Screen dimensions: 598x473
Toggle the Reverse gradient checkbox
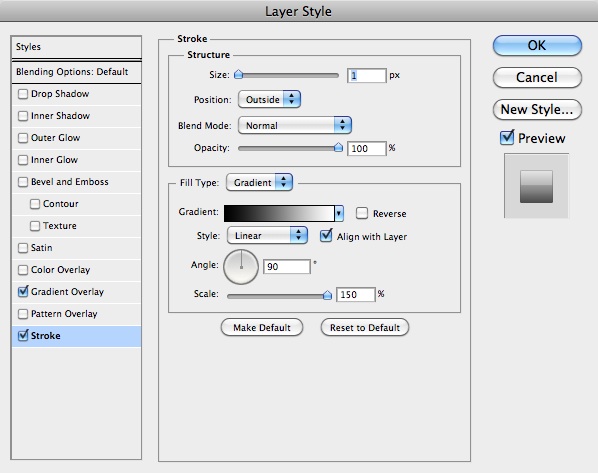(x=362, y=213)
